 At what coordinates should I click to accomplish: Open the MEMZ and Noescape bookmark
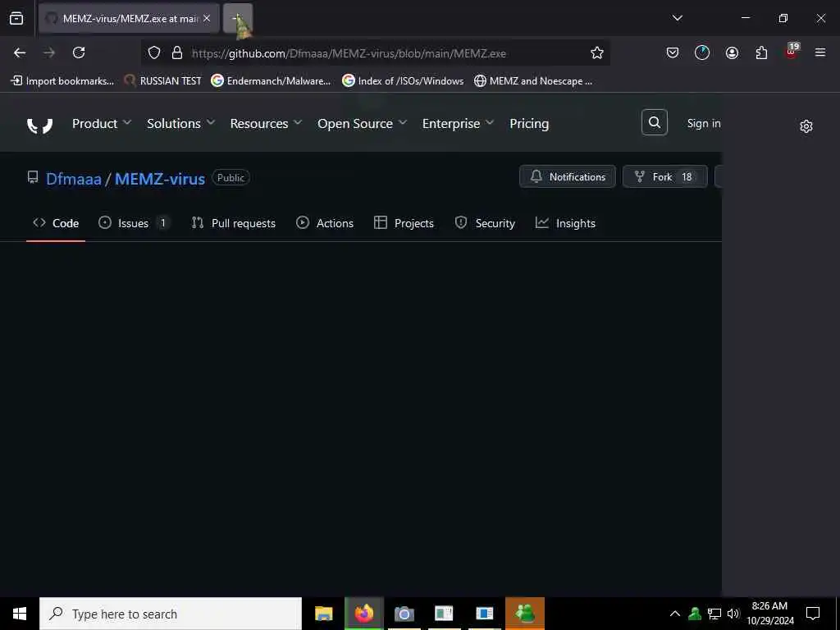533,81
